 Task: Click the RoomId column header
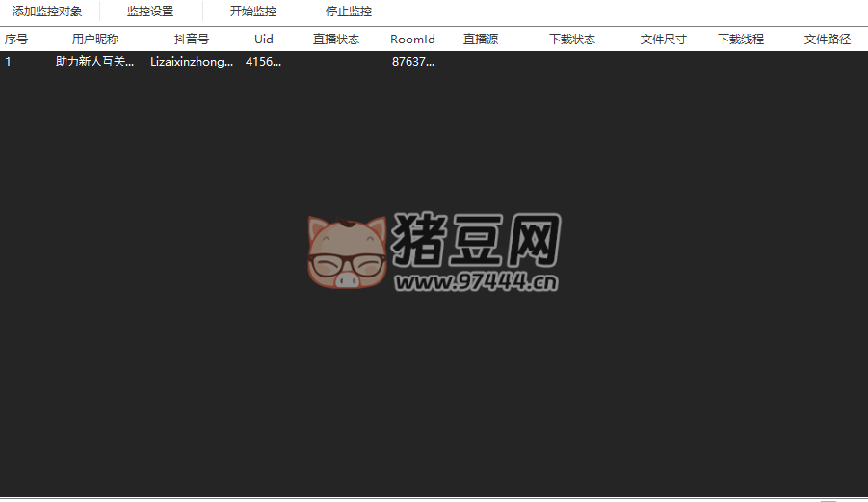coord(412,40)
